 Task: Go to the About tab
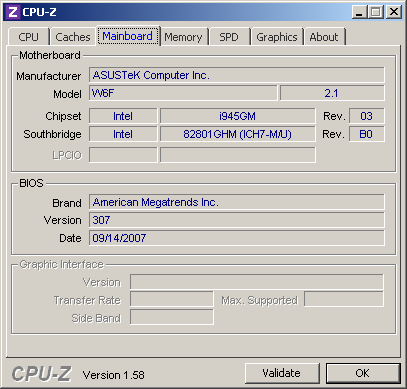point(324,37)
